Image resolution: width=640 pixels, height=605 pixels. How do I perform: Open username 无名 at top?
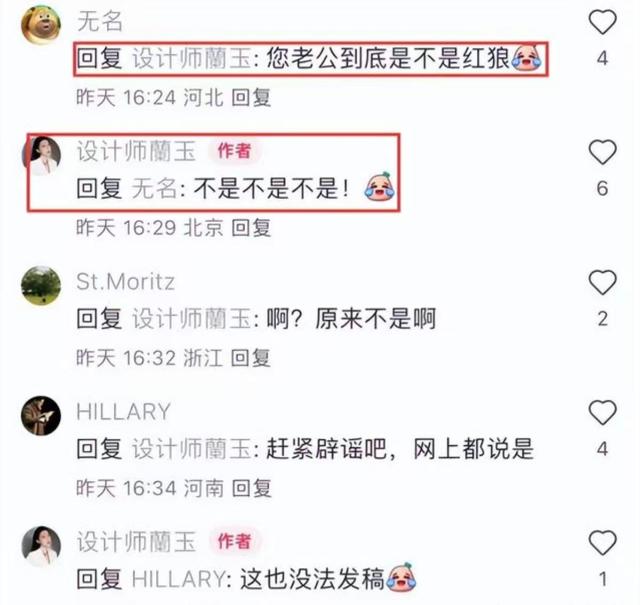click(x=100, y=21)
